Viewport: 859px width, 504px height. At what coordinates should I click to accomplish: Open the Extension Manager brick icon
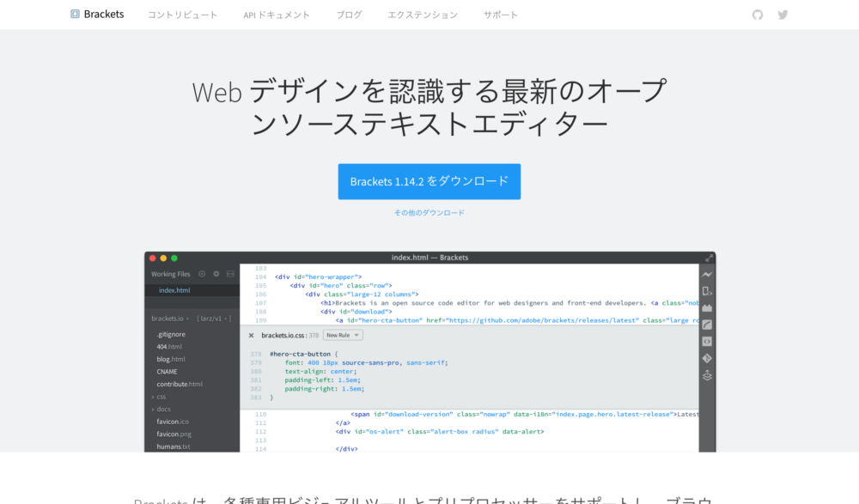(707, 308)
